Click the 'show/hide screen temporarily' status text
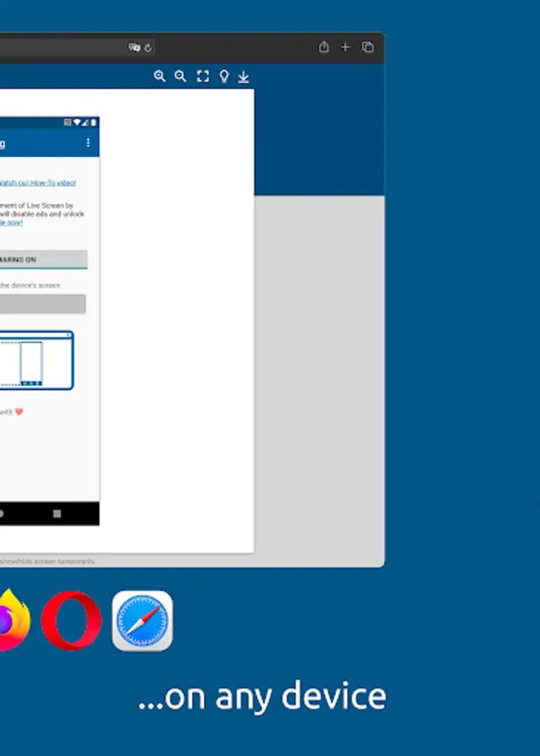 click(47, 562)
